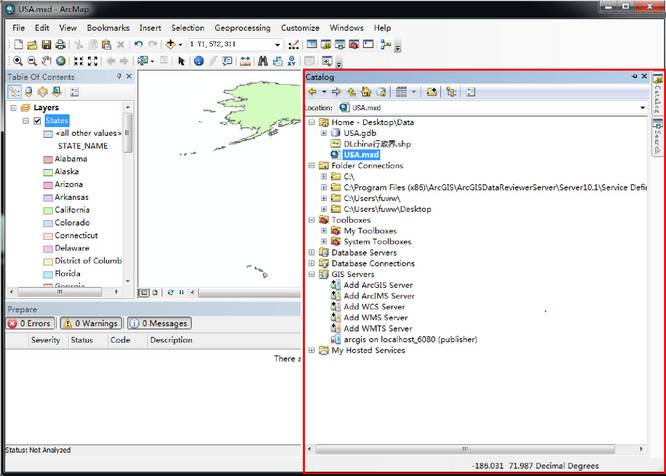Open the Editor toolbar icon
The image size is (666, 476).
coord(293,44)
